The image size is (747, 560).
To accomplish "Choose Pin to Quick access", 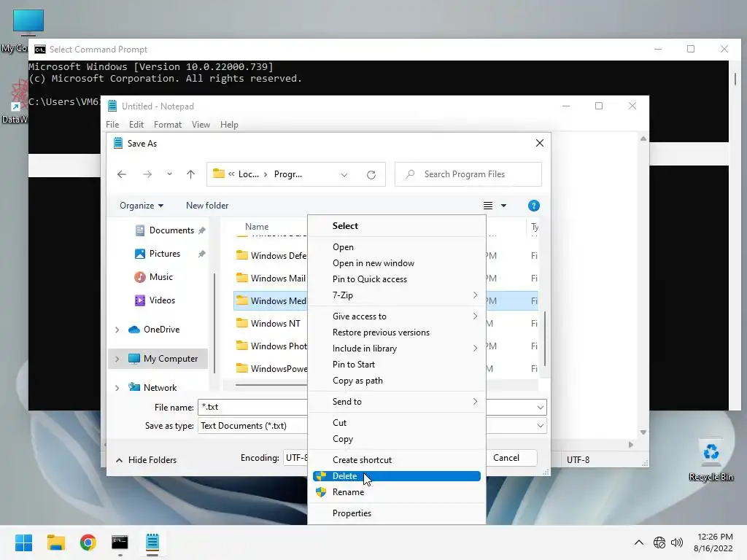I will [x=396, y=279].
